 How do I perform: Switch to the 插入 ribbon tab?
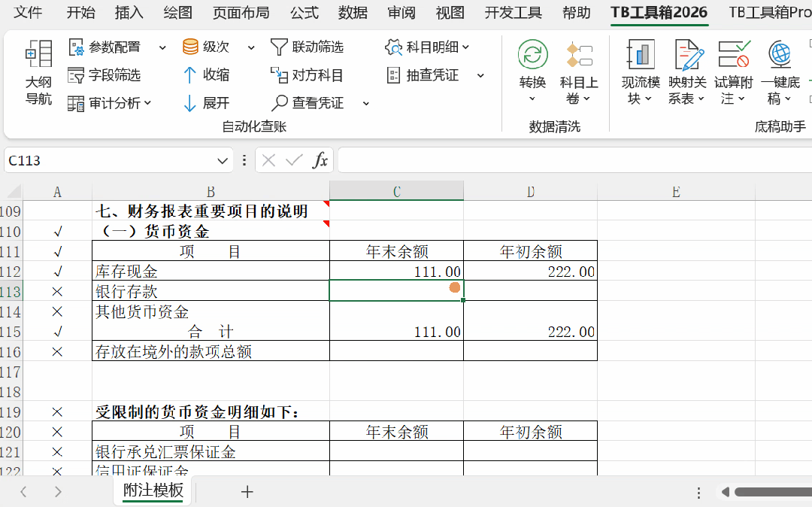[129, 13]
